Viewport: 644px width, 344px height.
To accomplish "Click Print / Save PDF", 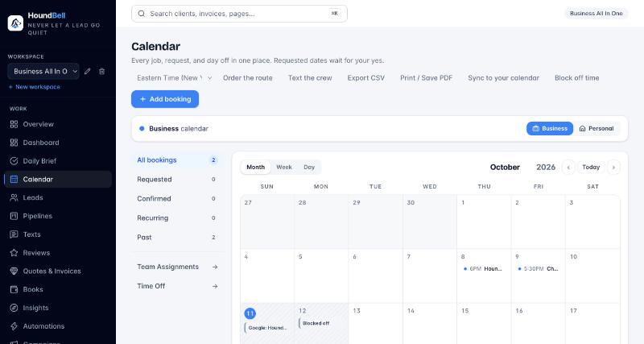I will pos(426,77).
